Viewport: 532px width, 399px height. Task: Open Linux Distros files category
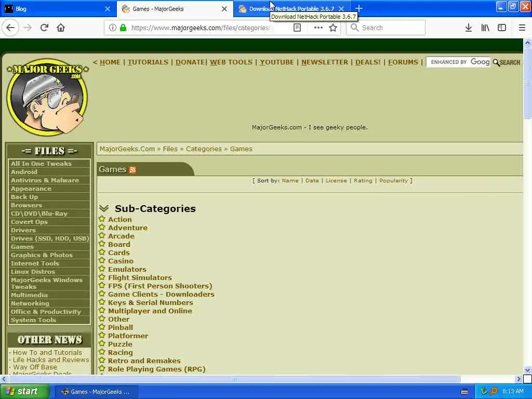click(33, 271)
